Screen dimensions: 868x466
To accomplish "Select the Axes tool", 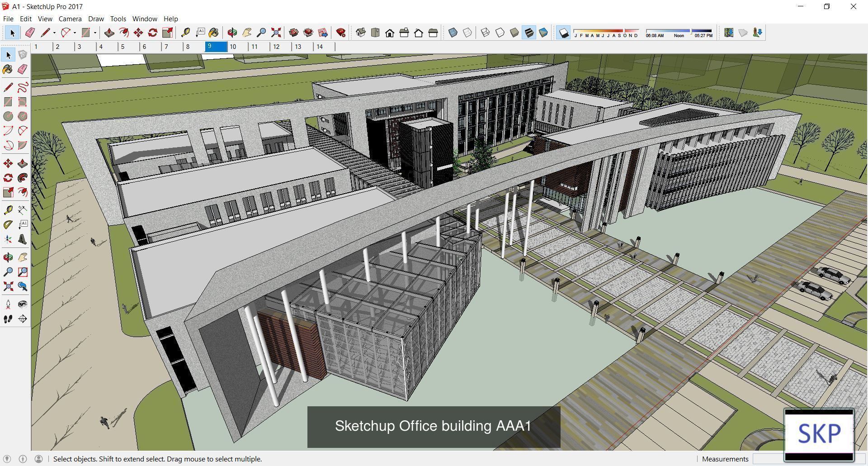I will [8, 239].
